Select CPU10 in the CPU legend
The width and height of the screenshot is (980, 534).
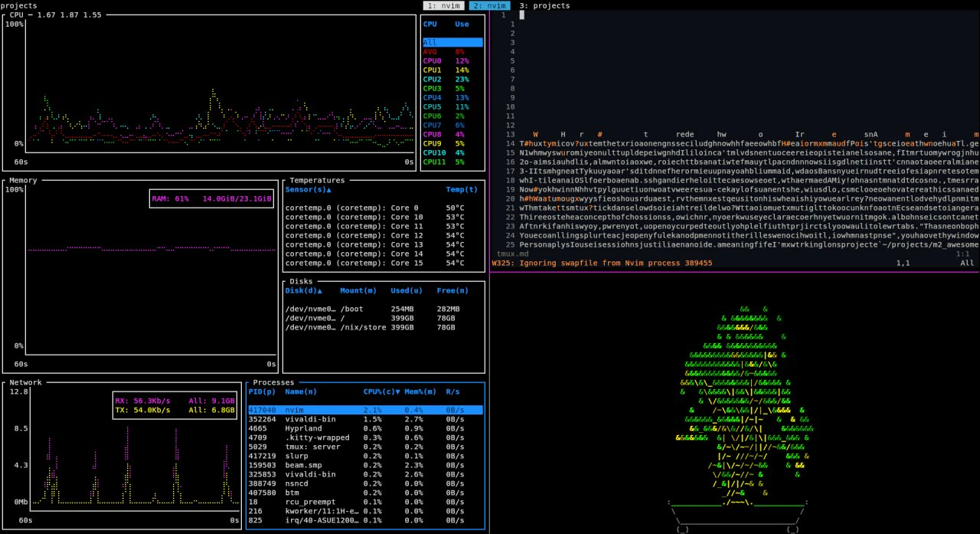(x=452, y=152)
